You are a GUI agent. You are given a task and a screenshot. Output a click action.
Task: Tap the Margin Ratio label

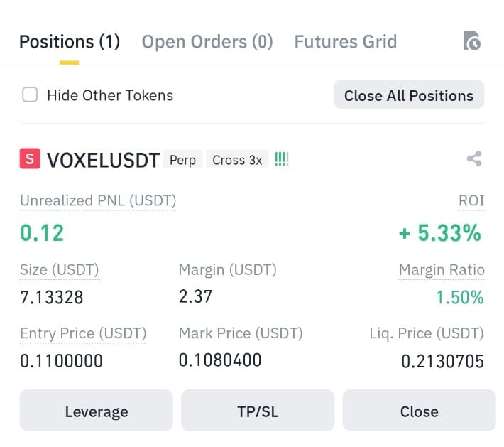tap(442, 270)
